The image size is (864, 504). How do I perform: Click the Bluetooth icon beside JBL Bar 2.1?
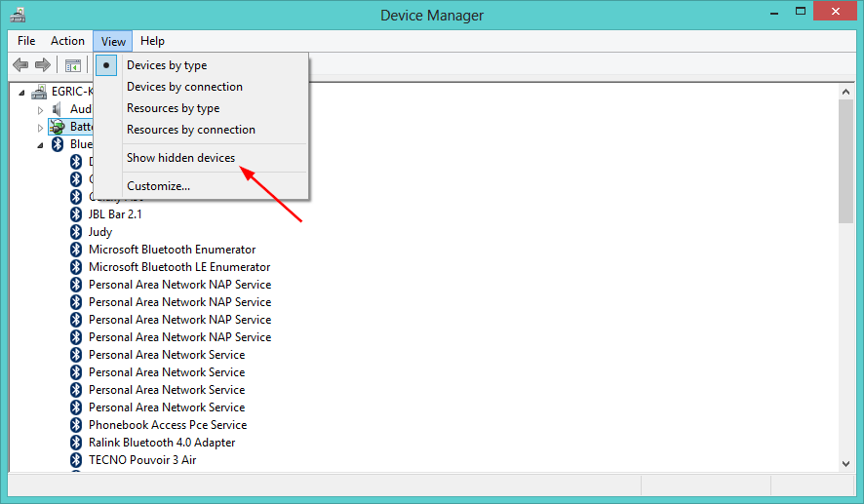pos(76,214)
